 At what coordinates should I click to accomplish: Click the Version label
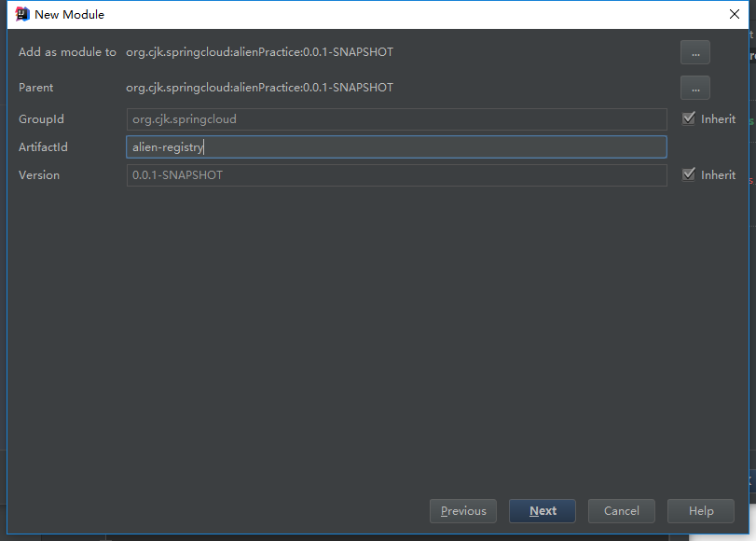[x=39, y=175]
